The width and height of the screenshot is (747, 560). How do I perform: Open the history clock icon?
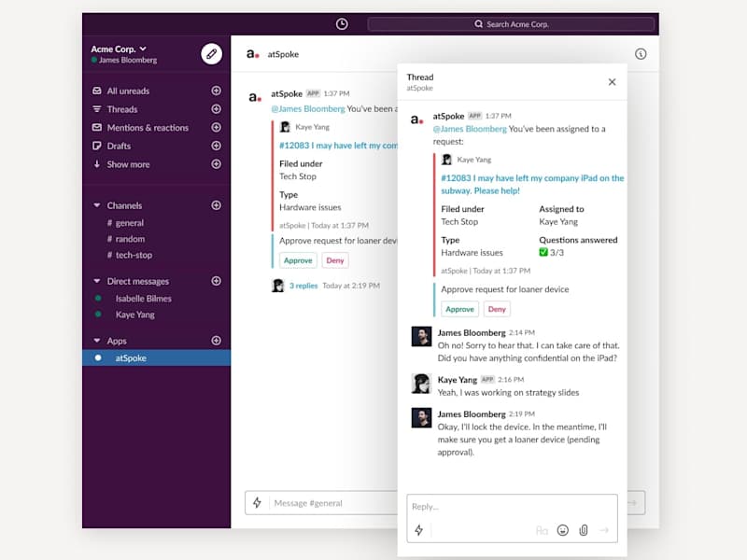[x=342, y=24]
